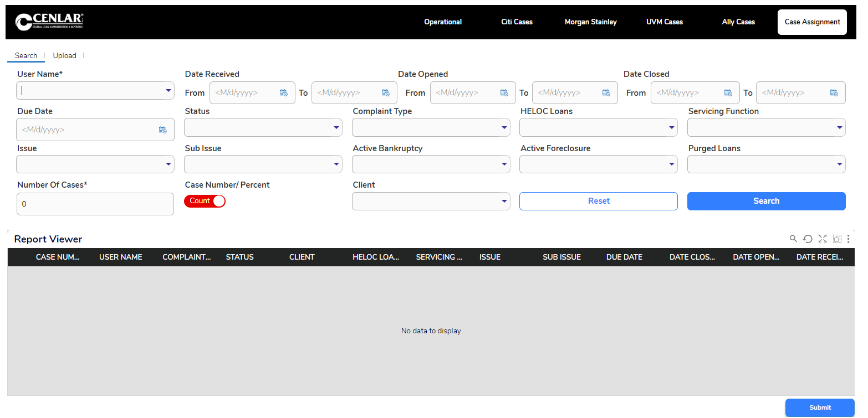Sort by the SERVICING ... column header
This screenshot has height=418, width=868.
(439, 257)
